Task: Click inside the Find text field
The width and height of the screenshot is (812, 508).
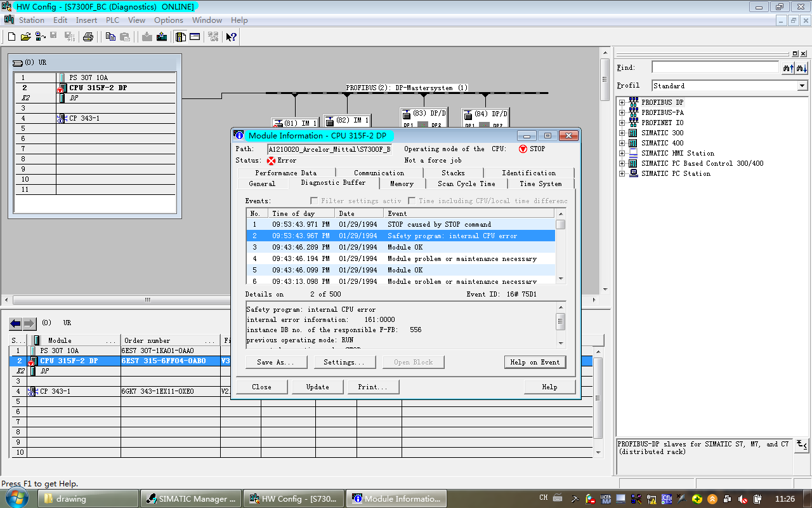Action: (x=714, y=67)
